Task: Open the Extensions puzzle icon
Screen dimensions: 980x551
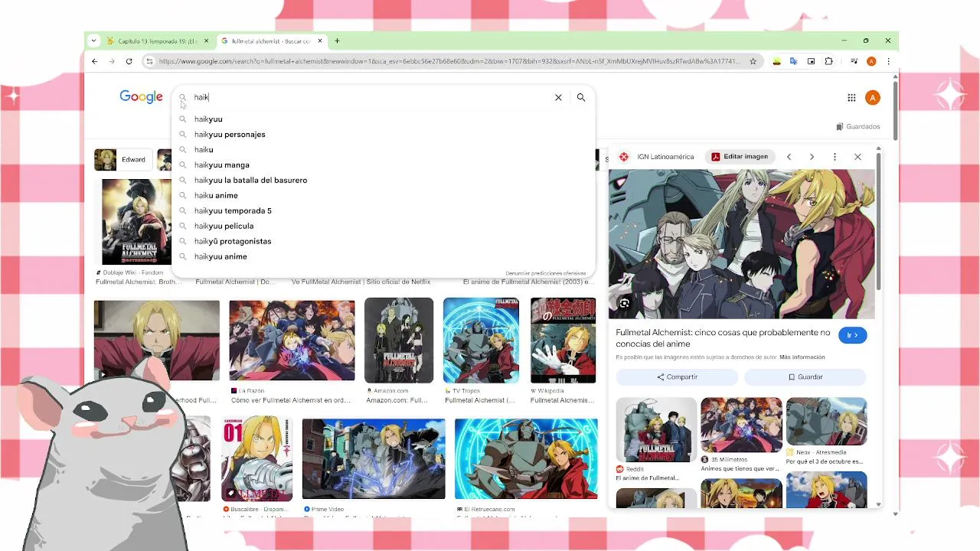Action: click(x=828, y=61)
